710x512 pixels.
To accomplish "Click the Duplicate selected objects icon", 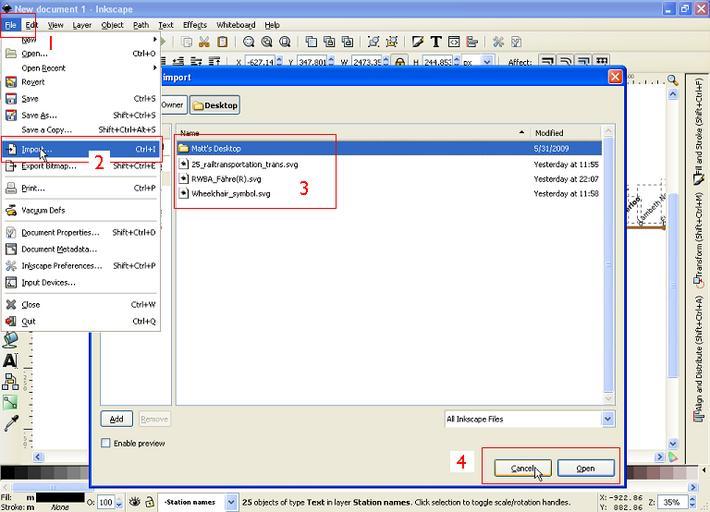I will coord(311,42).
